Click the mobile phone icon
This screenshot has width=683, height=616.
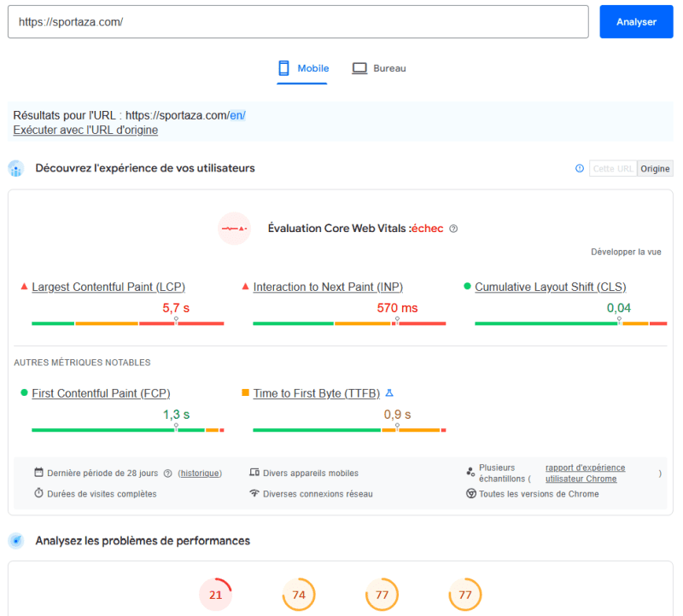click(x=284, y=68)
